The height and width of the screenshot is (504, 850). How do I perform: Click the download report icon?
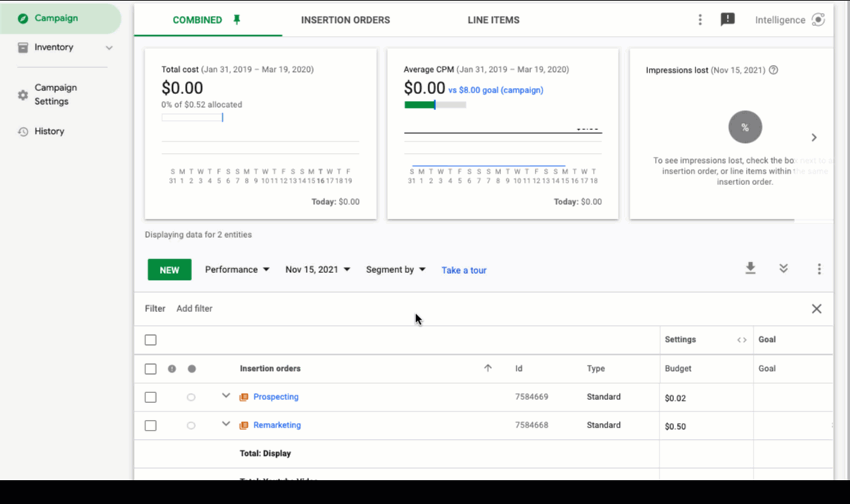tap(750, 268)
